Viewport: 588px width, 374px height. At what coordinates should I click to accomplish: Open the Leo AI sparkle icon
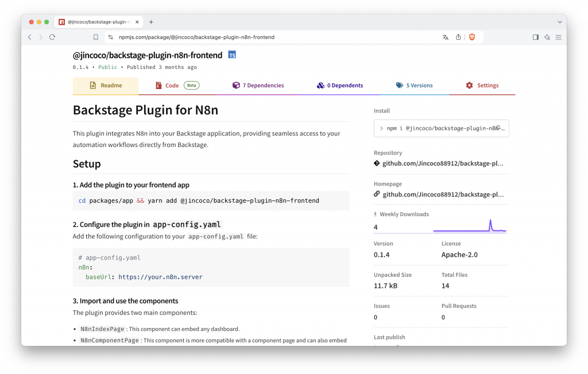pyautogui.click(x=547, y=37)
